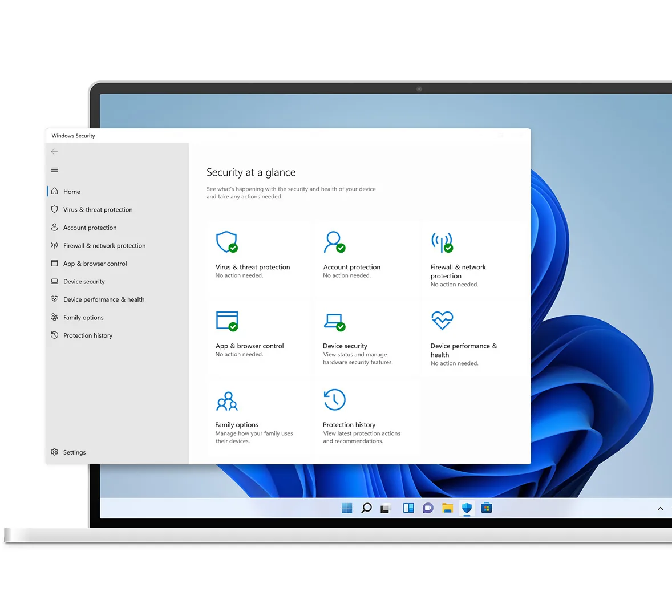Open File Explorer from the taskbar
Screen dimensions: 672x616
click(447, 508)
